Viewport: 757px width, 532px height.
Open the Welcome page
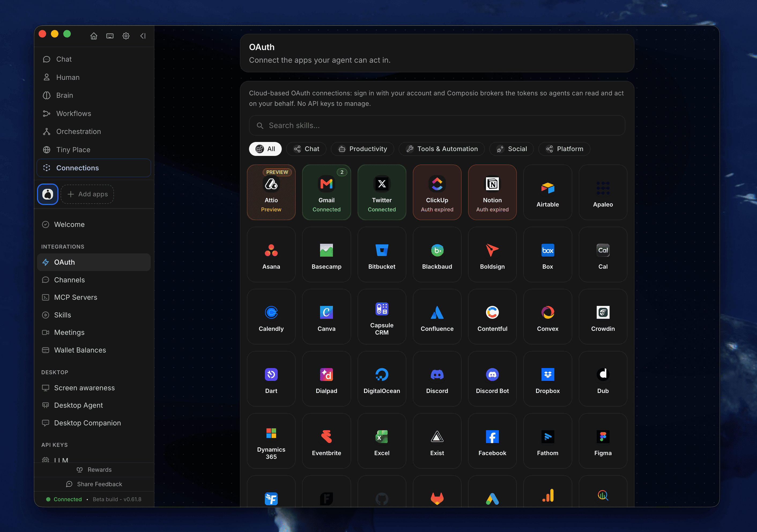click(x=94, y=224)
